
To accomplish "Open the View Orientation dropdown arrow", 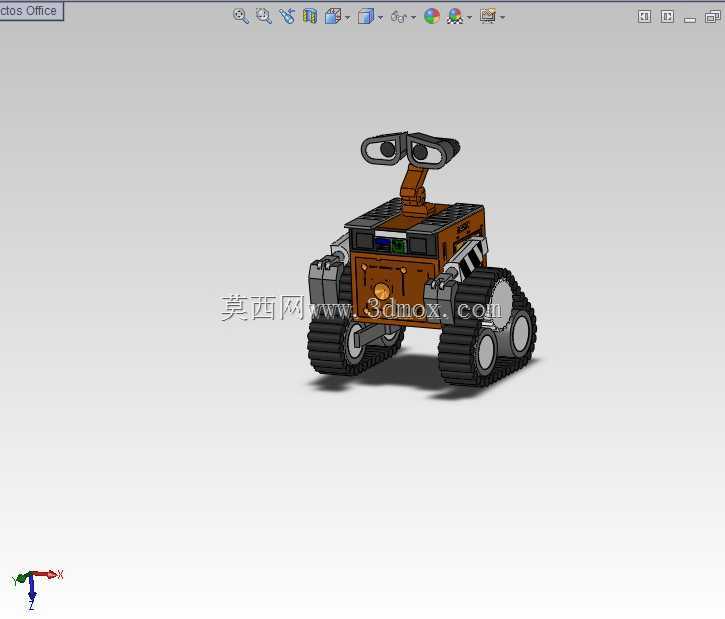I will tap(348, 18).
